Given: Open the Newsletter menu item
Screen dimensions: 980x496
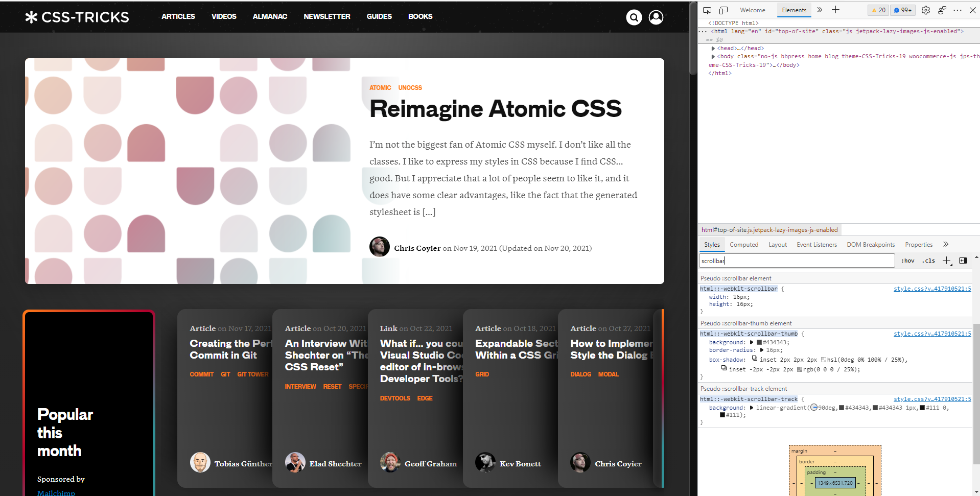Looking at the screenshot, I should point(326,16).
